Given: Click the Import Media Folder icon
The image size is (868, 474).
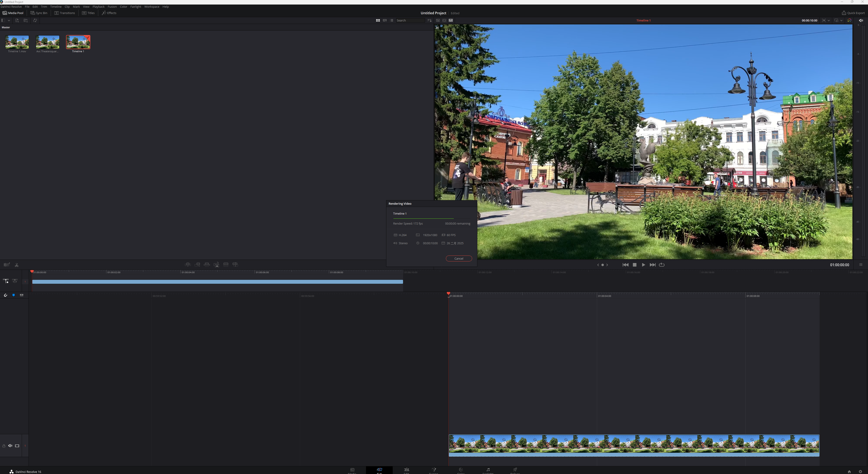Looking at the screenshot, I should 26,21.
